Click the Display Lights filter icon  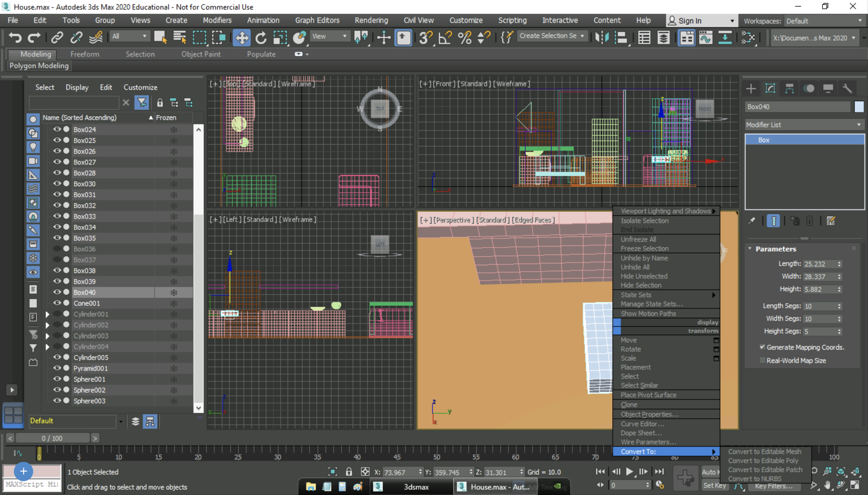coord(33,147)
